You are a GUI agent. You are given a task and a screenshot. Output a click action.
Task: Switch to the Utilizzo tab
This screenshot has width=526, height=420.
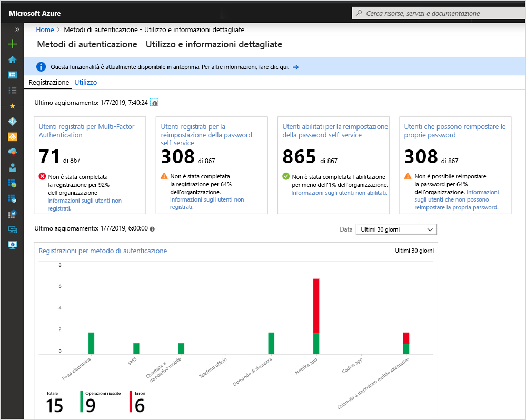[85, 82]
